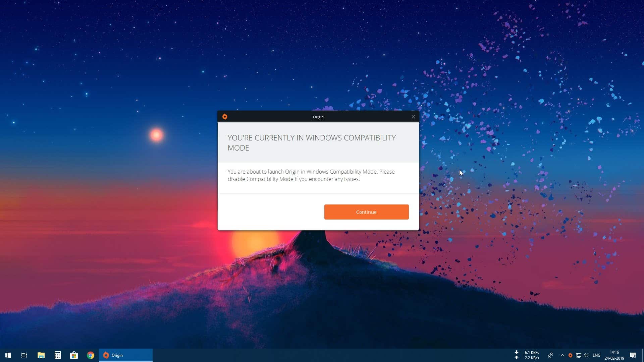
Task: Open the Windows Start menu
Action: pyautogui.click(x=8, y=355)
